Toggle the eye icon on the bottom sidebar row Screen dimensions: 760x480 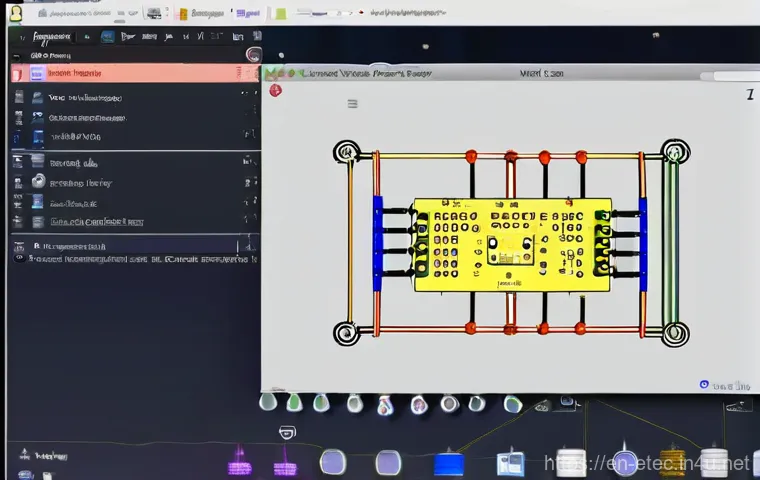(20, 258)
